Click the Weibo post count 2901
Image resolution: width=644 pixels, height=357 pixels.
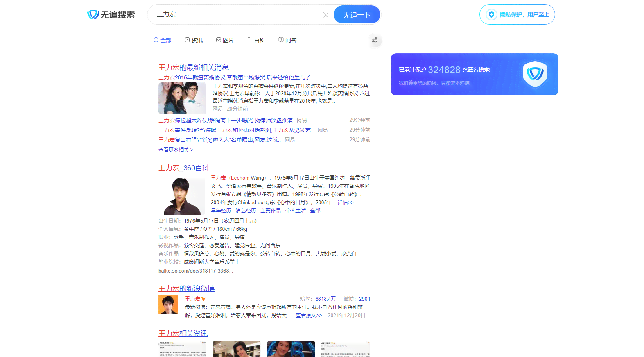click(364, 299)
